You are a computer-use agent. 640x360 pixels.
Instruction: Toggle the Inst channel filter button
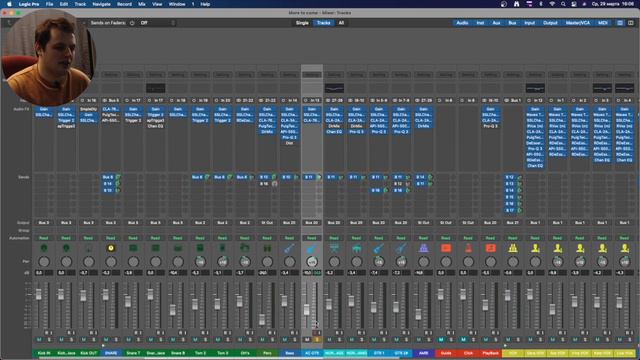pos(480,23)
